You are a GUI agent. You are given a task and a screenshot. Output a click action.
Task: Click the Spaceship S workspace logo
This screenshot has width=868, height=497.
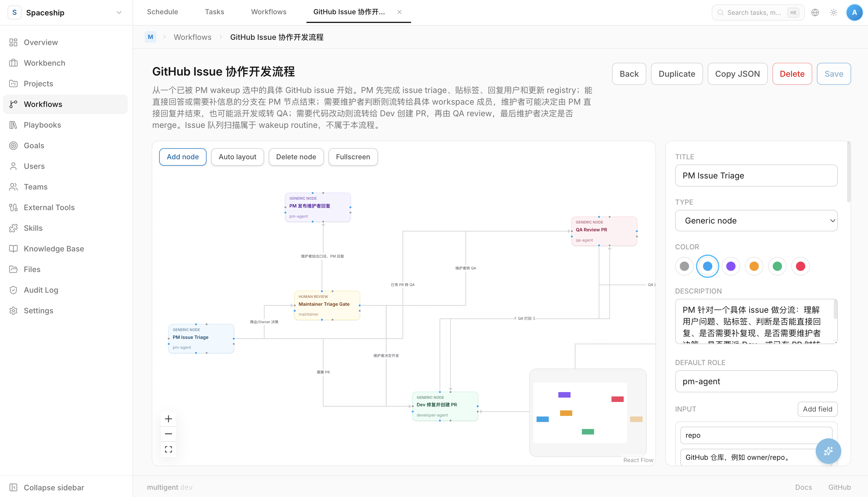[14, 12]
